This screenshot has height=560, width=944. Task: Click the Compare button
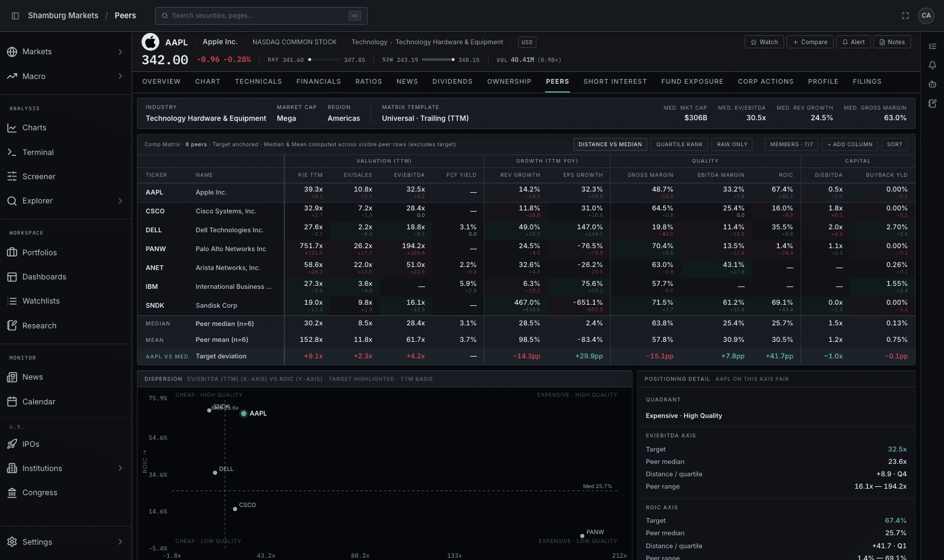pos(810,42)
